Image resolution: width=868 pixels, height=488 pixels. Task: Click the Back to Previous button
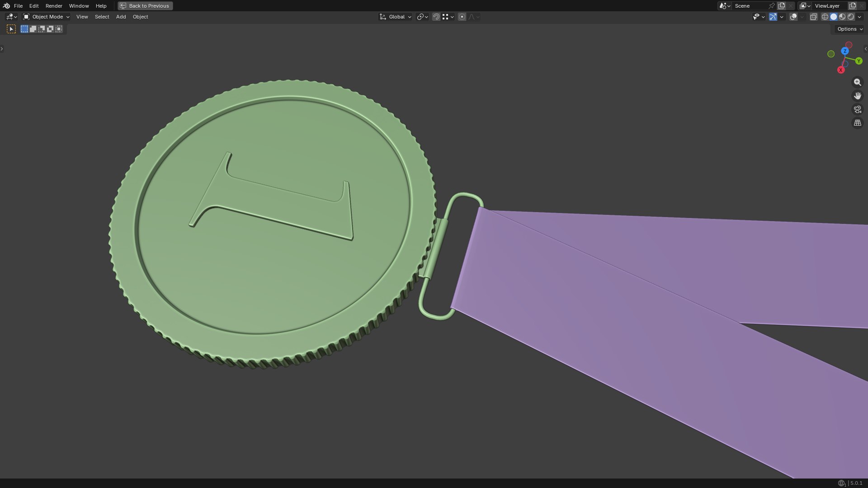145,6
